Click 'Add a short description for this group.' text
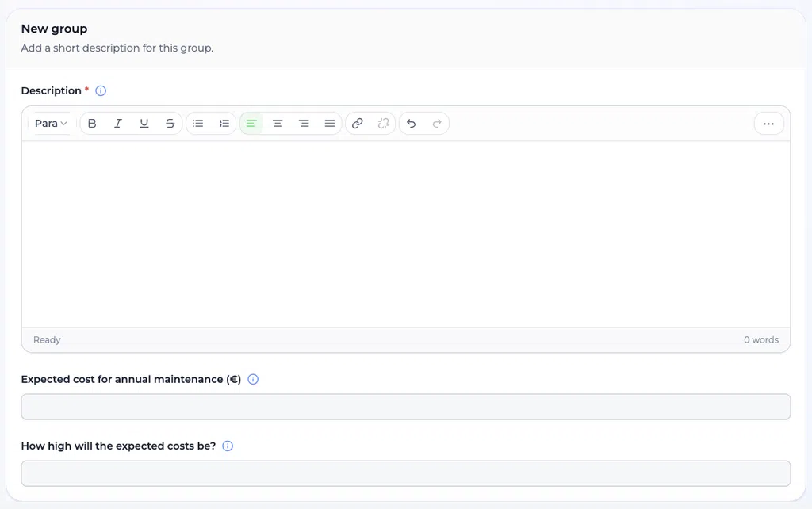 point(117,48)
